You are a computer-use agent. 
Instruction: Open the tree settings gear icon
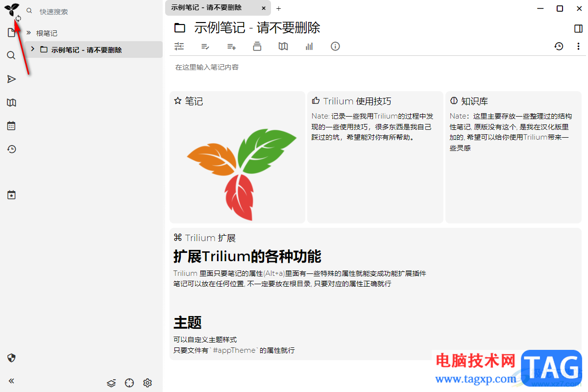point(147,383)
